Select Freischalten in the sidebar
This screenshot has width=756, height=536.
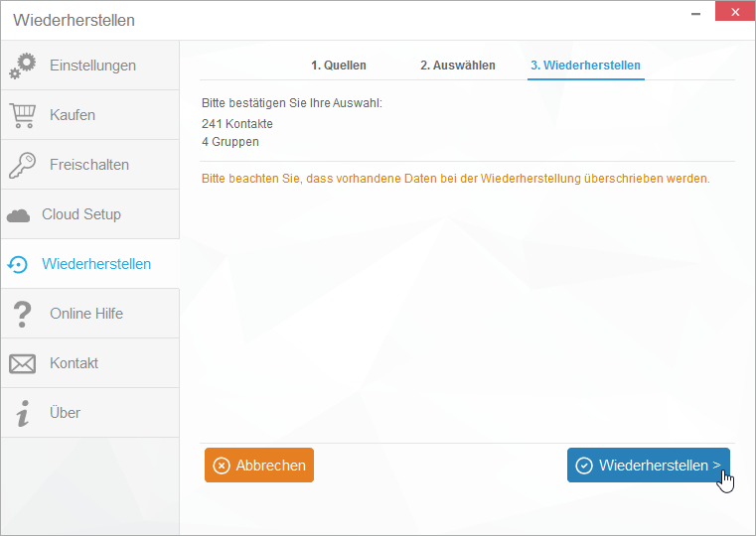[90, 165]
